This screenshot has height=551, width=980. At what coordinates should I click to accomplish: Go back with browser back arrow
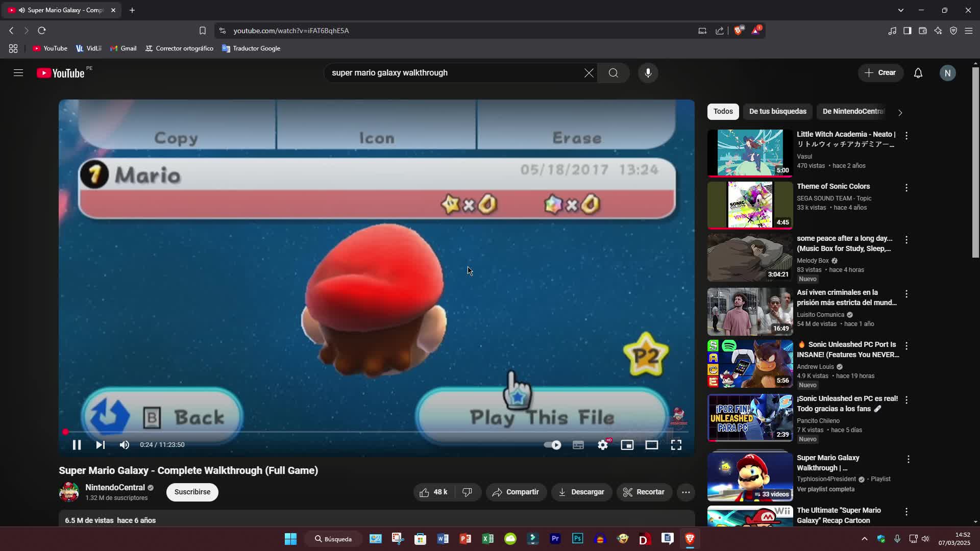point(11,31)
